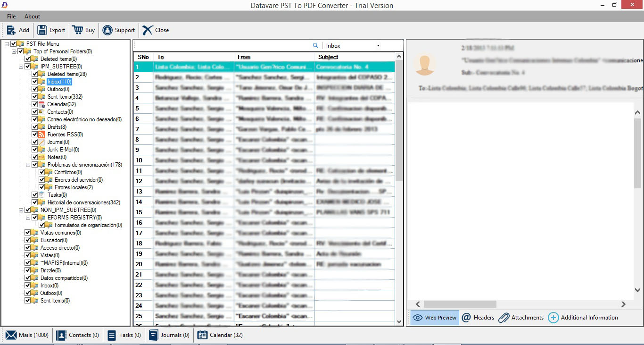Click the Buy shopping cart icon
The height and width of the screenshot is (345, 644).
coord(77,30)
